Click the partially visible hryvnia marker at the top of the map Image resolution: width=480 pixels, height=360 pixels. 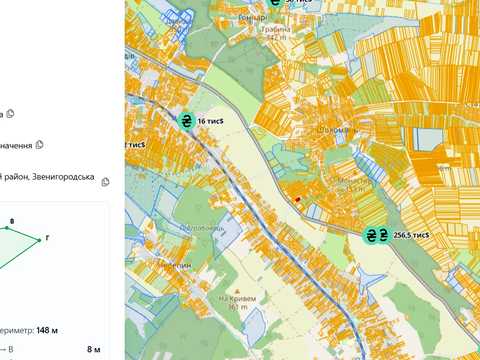pyautogui.click(x=274, y=3)
